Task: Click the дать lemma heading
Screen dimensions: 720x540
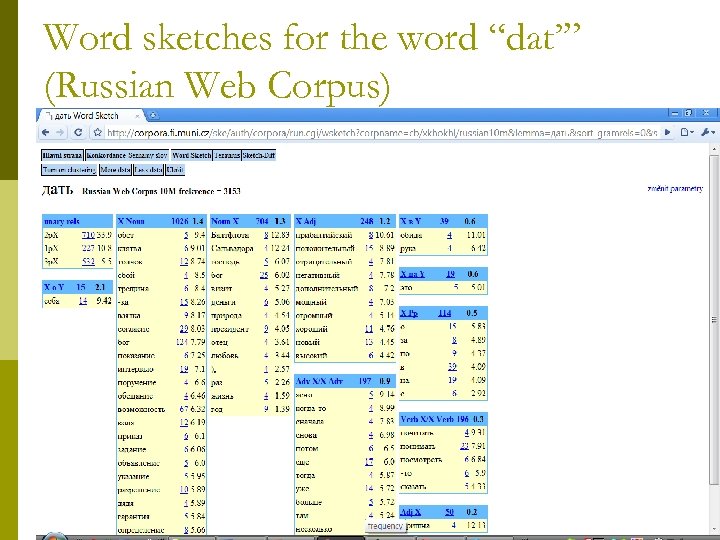Action: (x=57, y=190)
